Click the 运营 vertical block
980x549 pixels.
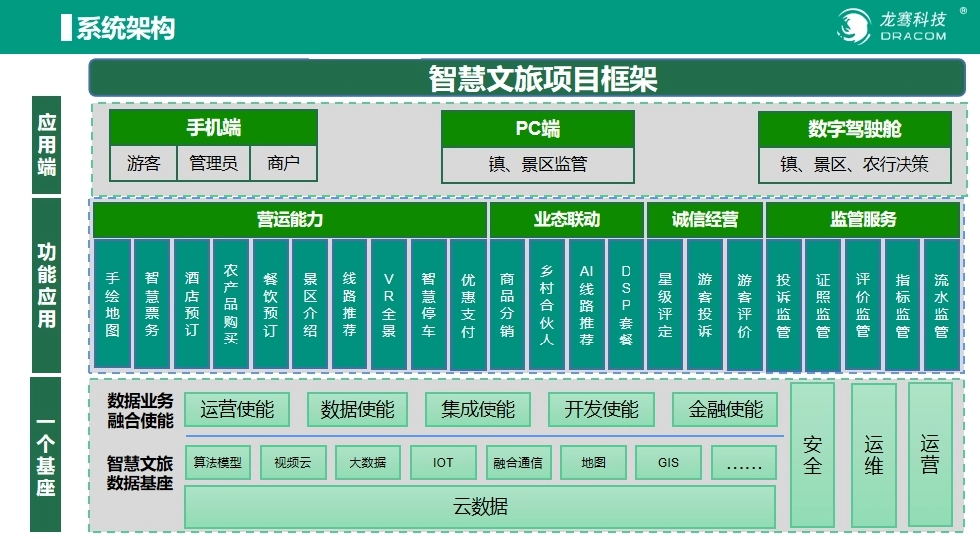coord(930,454)
